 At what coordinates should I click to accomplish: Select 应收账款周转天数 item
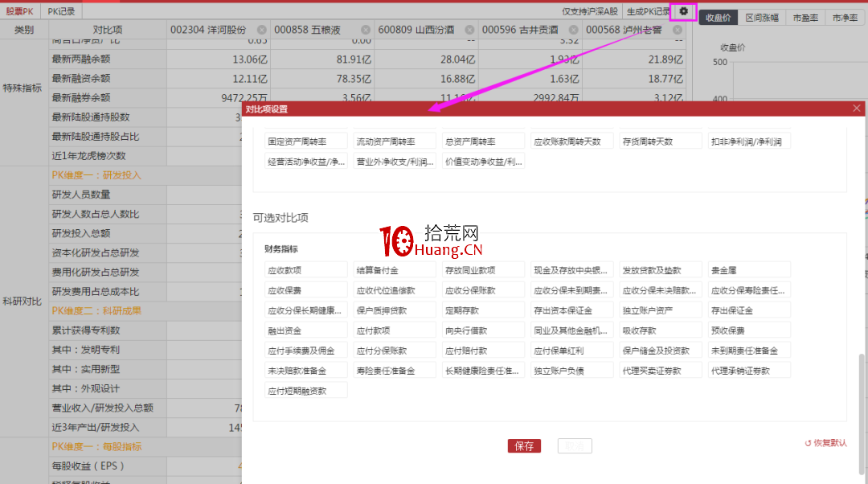[572, 142]
